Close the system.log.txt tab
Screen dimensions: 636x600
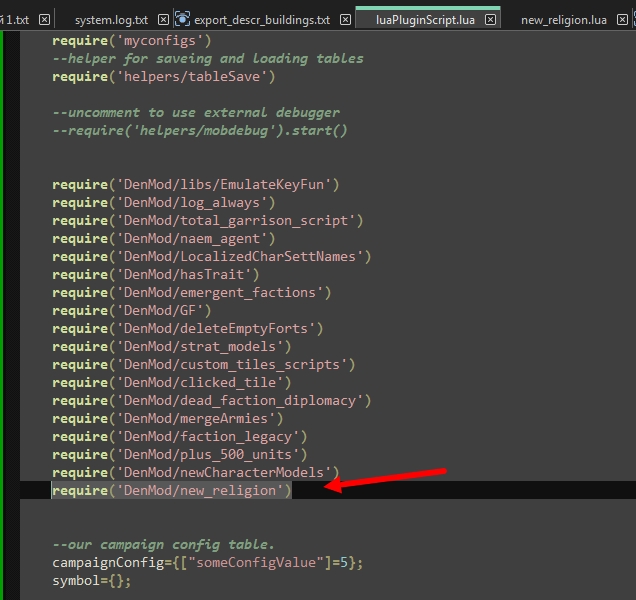pyautogui.click(x=163, y=19)
